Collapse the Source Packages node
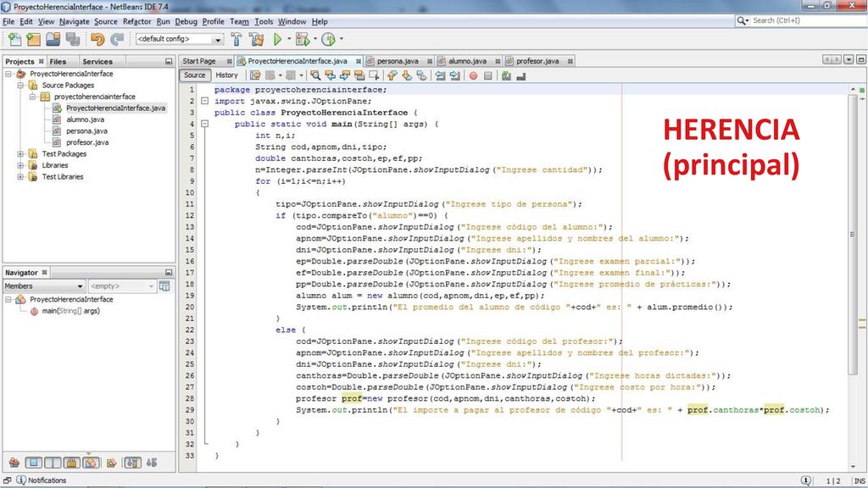The image size is (868, 488). [20, 86]
